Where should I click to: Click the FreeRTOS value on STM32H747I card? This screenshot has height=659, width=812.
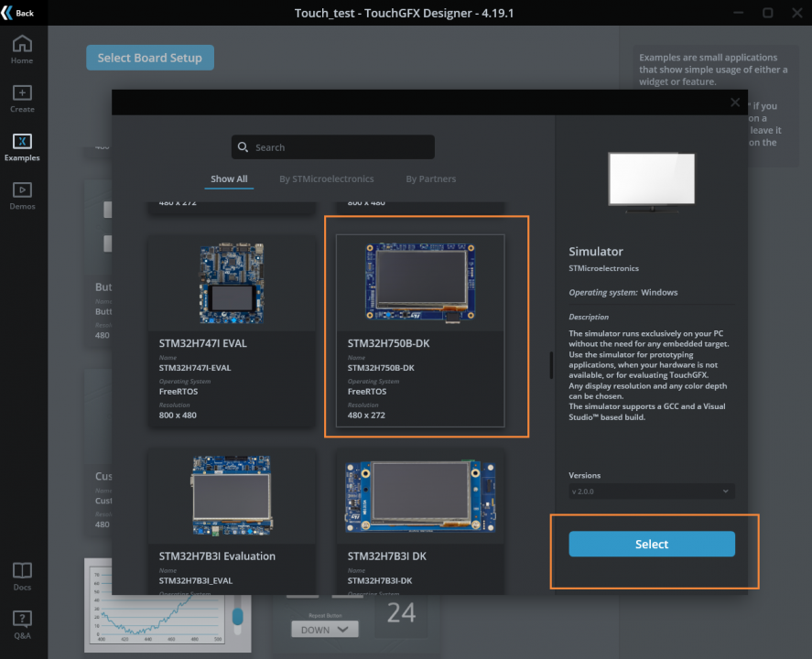[179, 392]
